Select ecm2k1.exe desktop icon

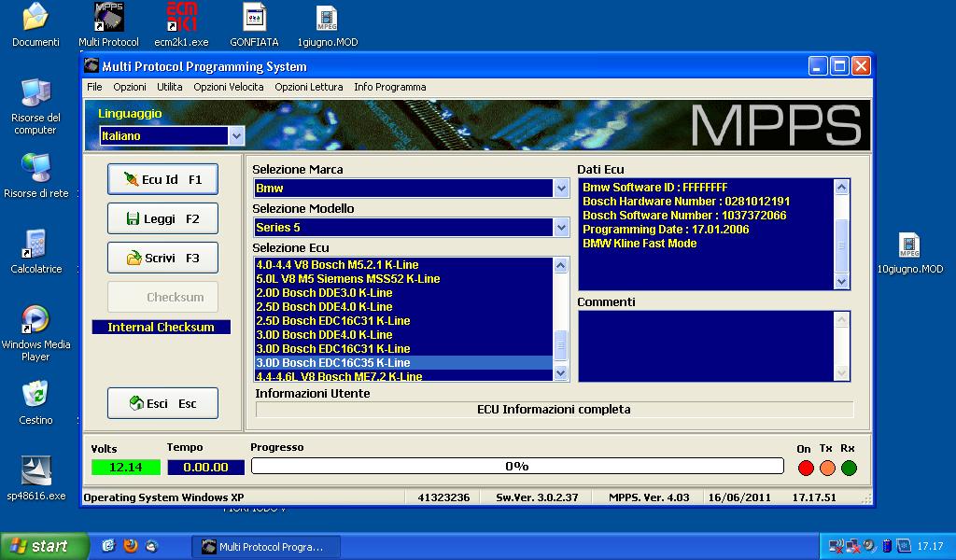[x=182, y=17]
